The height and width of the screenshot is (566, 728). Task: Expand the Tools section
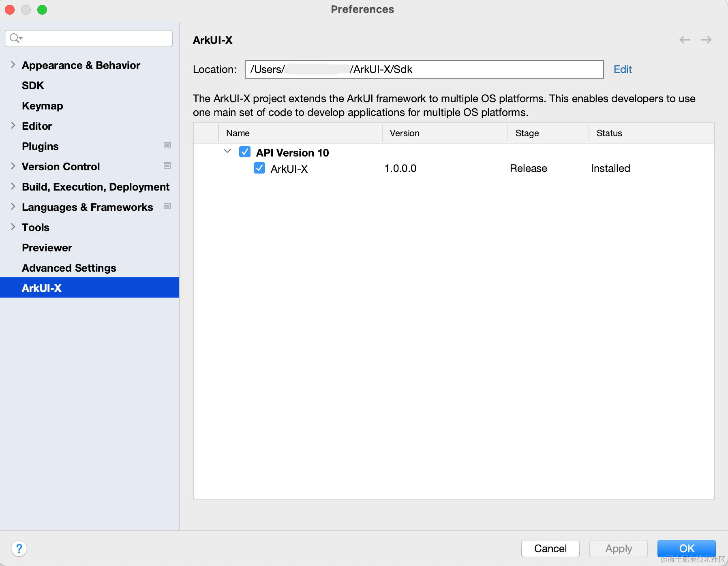[x=13, y=227]
